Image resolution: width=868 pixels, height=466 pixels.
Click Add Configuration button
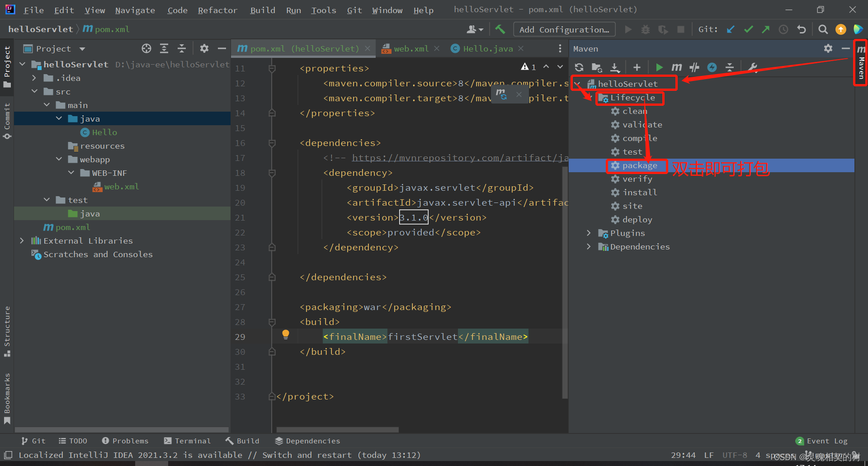564,29
